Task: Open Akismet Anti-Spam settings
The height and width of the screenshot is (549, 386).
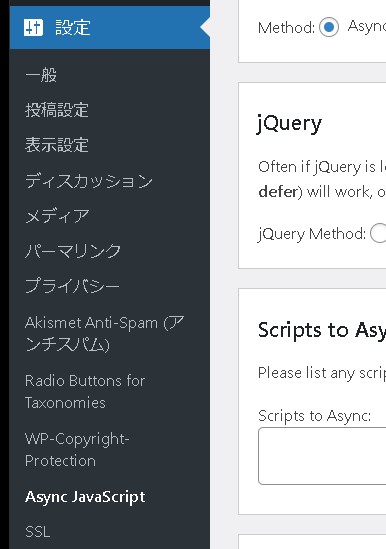Action: click(x=104, y=333)
